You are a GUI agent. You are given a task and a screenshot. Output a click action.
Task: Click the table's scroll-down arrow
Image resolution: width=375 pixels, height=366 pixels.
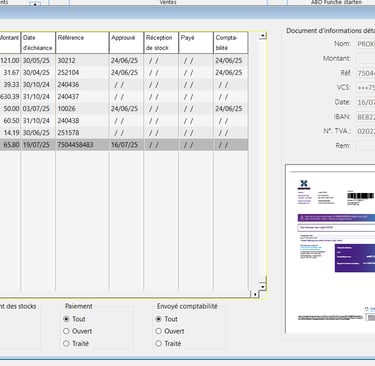click(x=263, y=287)
